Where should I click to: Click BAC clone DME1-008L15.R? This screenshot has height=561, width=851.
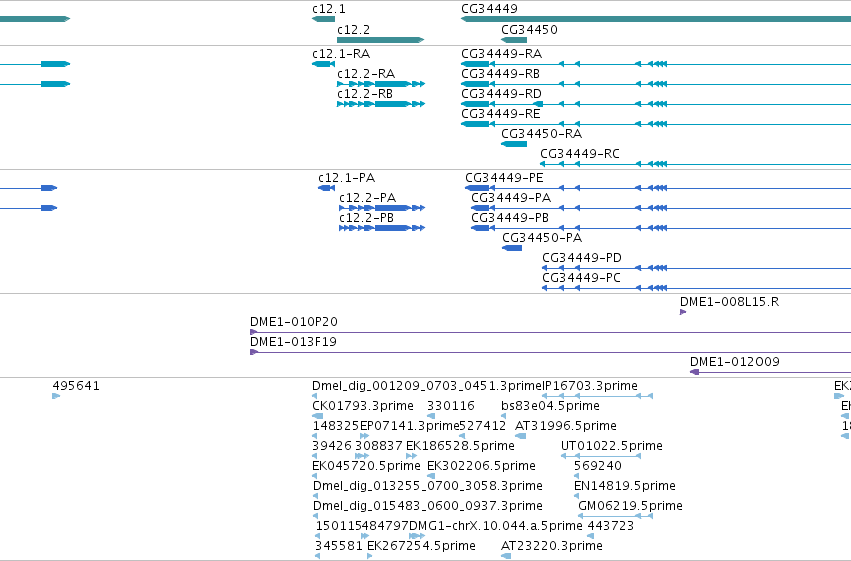pyautogui.click(x=683, y=312)
